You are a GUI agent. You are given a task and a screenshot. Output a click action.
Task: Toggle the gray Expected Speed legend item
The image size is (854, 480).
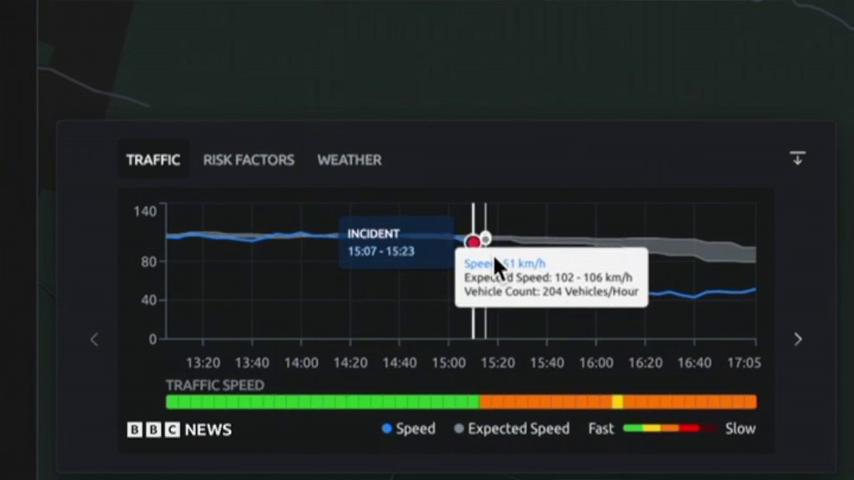click(511, 428)
